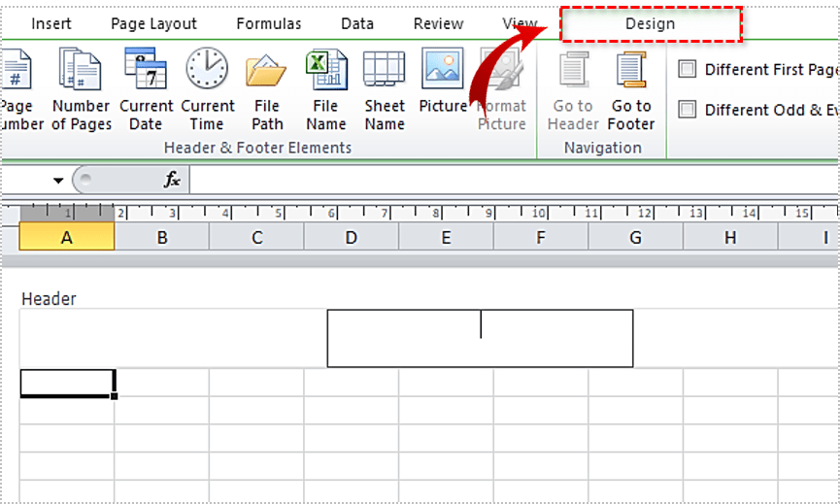This screenshot has height=504, width=840.
Task: Insert Sheet Name element
Action: click(385, 89)
